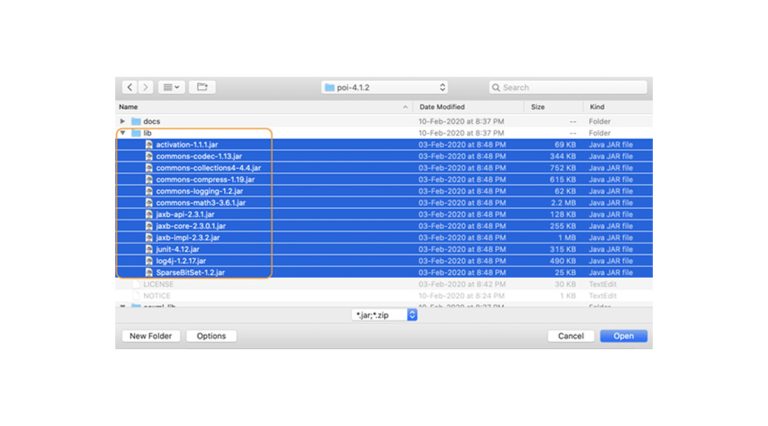Click the activation-1.1.1.jar file icon

click(149, 145)
